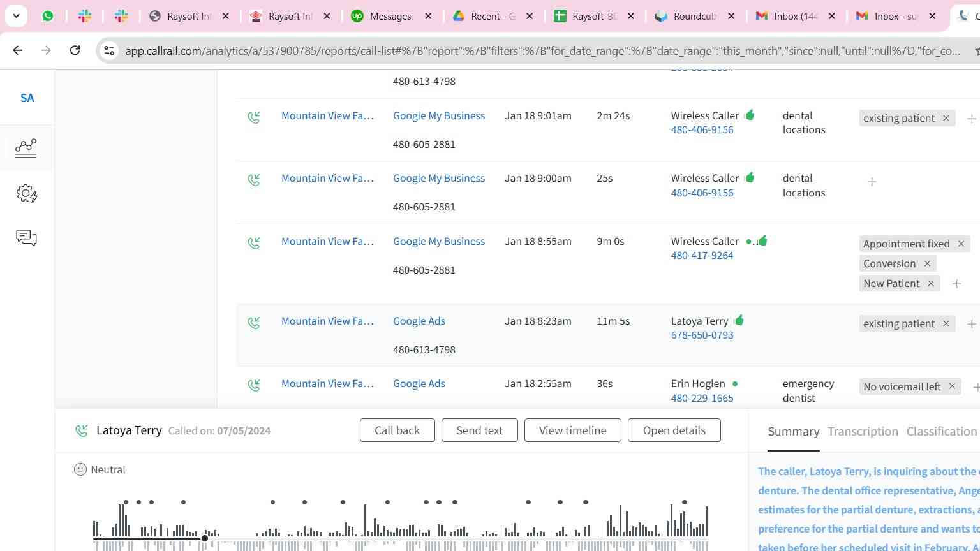Viewport: 980px width, 551px height.
Task: Open the first Slack pinned tab
Action: 85,16
